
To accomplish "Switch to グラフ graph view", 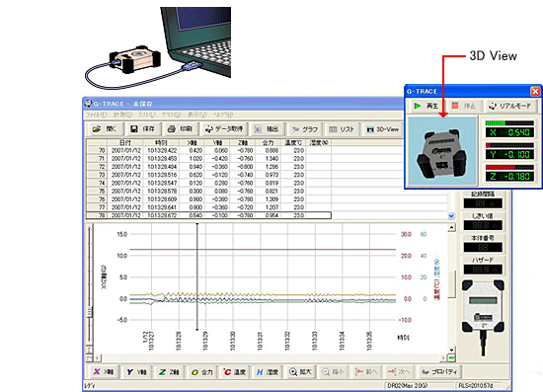I will point(305,129).
